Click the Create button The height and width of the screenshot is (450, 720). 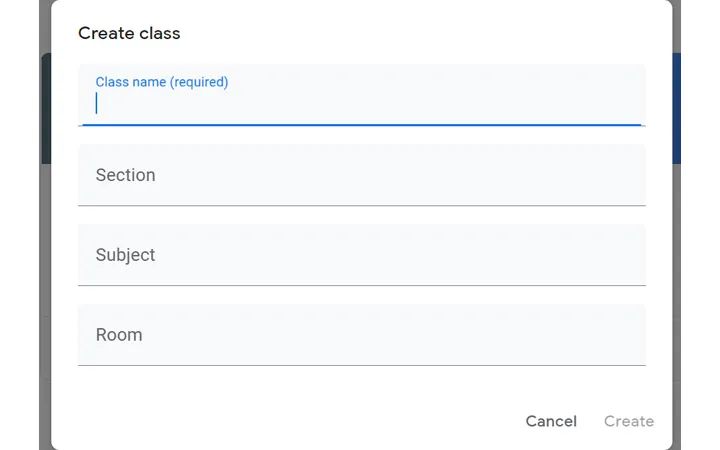tap(629, 421)
